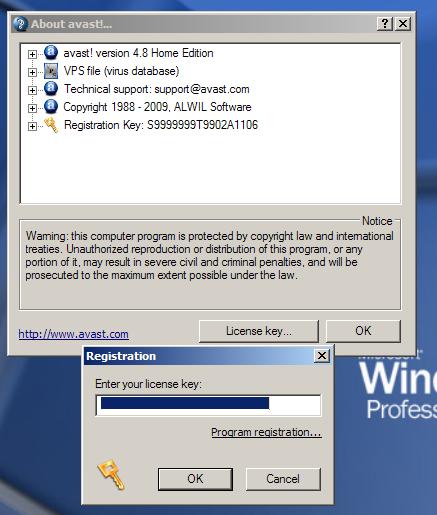The height and width of the screenshot is (515, 437).
Task: Expand the Technical support tree node
Action: pos(32,90)
